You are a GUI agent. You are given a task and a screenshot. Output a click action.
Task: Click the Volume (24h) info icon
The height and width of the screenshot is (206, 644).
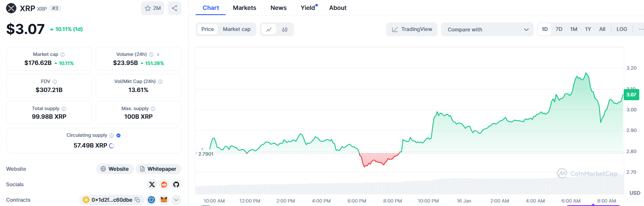151,55
